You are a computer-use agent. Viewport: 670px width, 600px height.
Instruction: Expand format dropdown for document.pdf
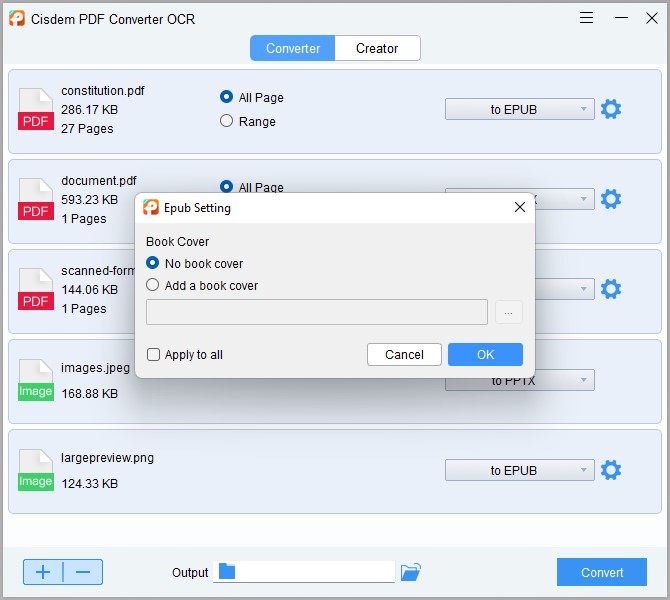(x=564, y=199)
